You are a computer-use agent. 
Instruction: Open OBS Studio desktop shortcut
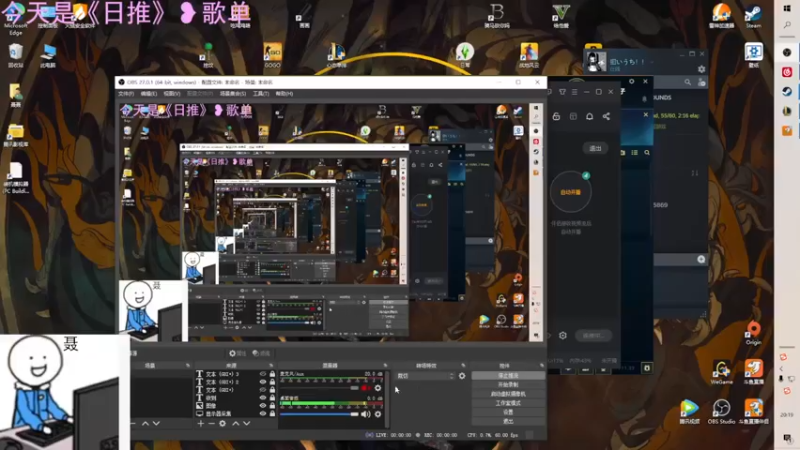721,412
